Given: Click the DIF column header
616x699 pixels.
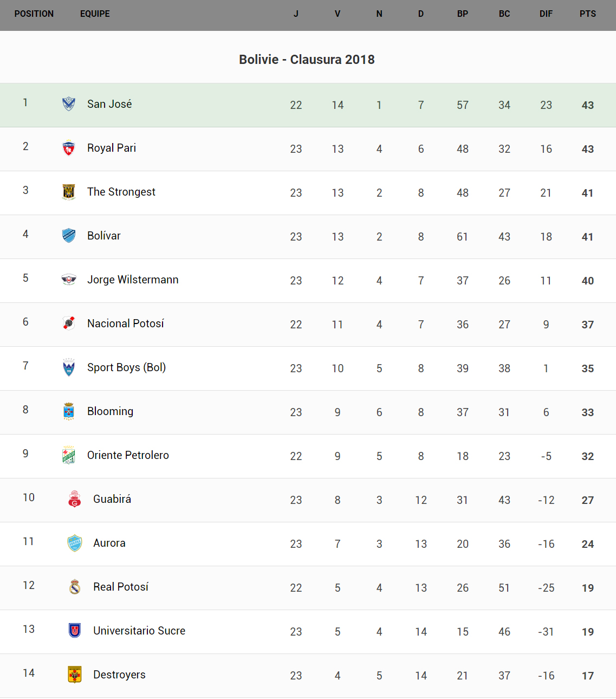Looking at the screenshot, I should pyautogui.click(x=546, y=14).
